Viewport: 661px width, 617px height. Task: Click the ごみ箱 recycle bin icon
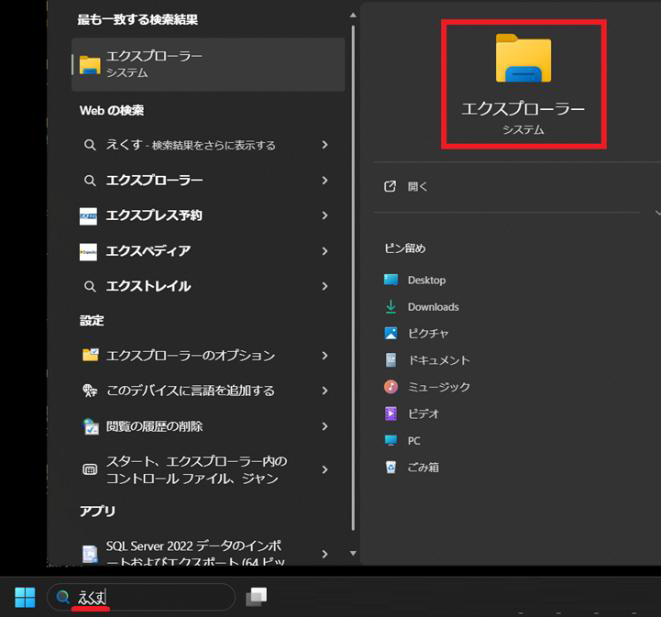point(391,467)
